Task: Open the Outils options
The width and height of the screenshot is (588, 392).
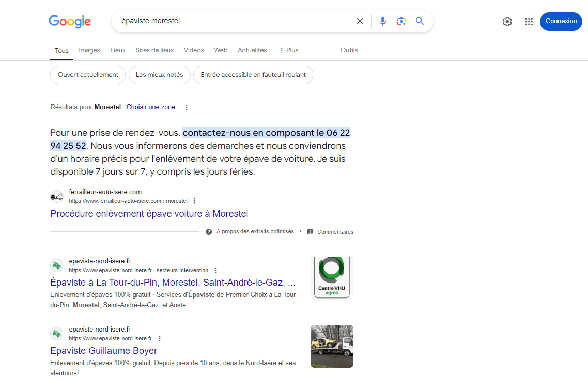Action: (349, 50)
